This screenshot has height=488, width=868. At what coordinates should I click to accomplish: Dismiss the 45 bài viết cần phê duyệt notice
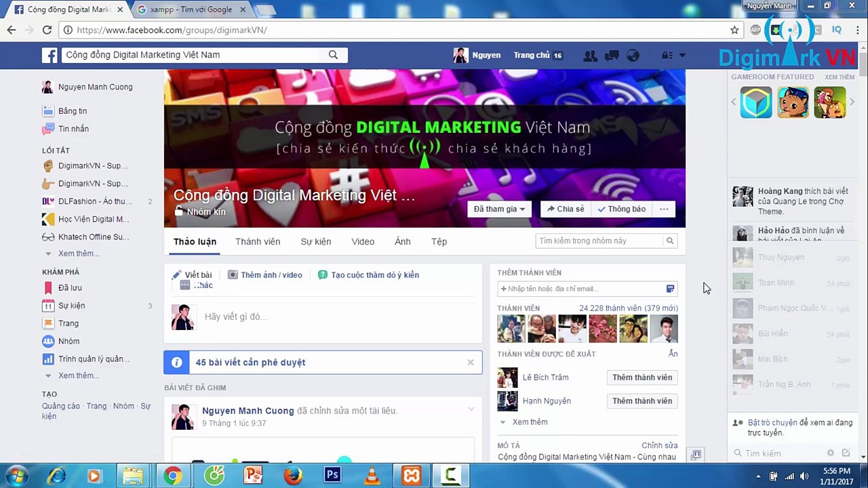[x=471, y=362]
